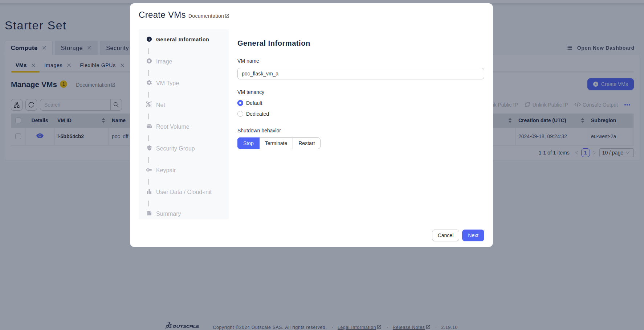Image resolution: width=644 pixels, height=330 pixels.
Task: Click the Console Output code icon
Action: coord(578,105)
